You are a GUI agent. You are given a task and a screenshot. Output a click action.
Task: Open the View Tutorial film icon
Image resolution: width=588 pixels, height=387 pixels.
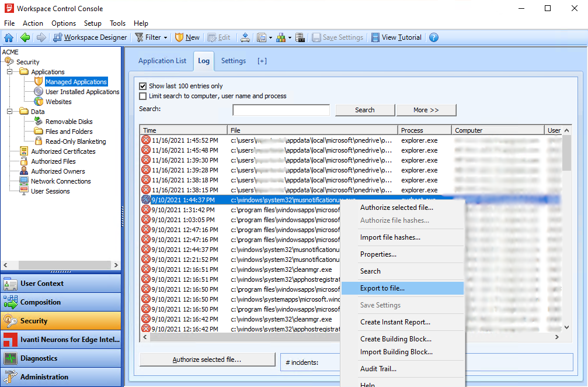[374, 37]
